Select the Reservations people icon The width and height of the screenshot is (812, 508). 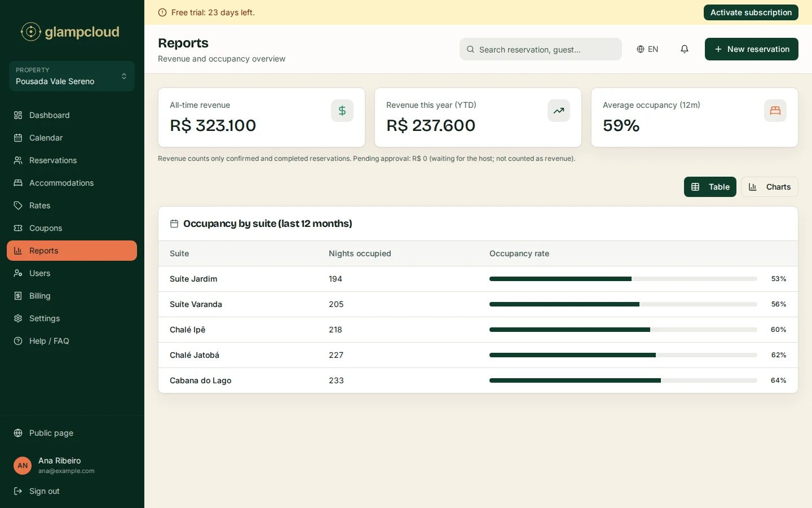pyautogui.click(x=18, y=160)
